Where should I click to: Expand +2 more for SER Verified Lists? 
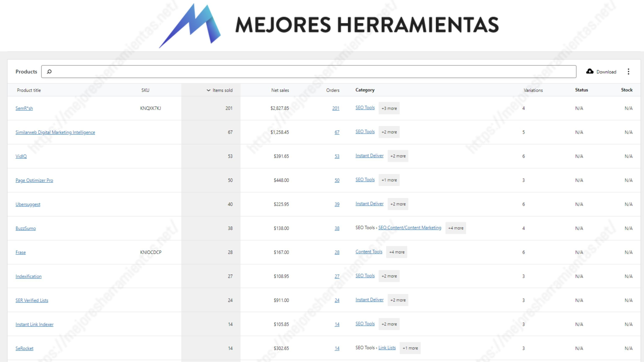[x=398, y=300]
